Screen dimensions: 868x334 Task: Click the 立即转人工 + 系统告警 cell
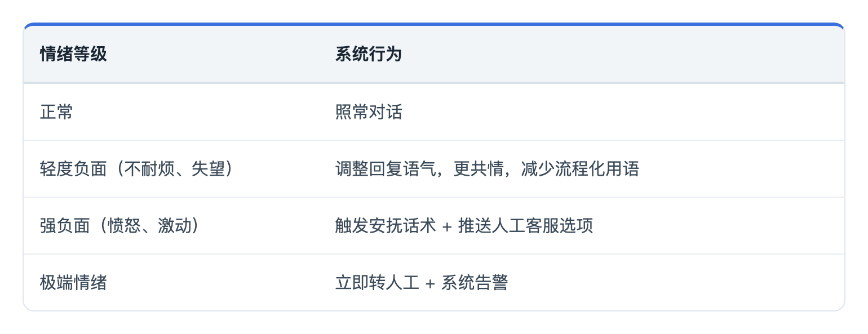click(x=422, y=283)
